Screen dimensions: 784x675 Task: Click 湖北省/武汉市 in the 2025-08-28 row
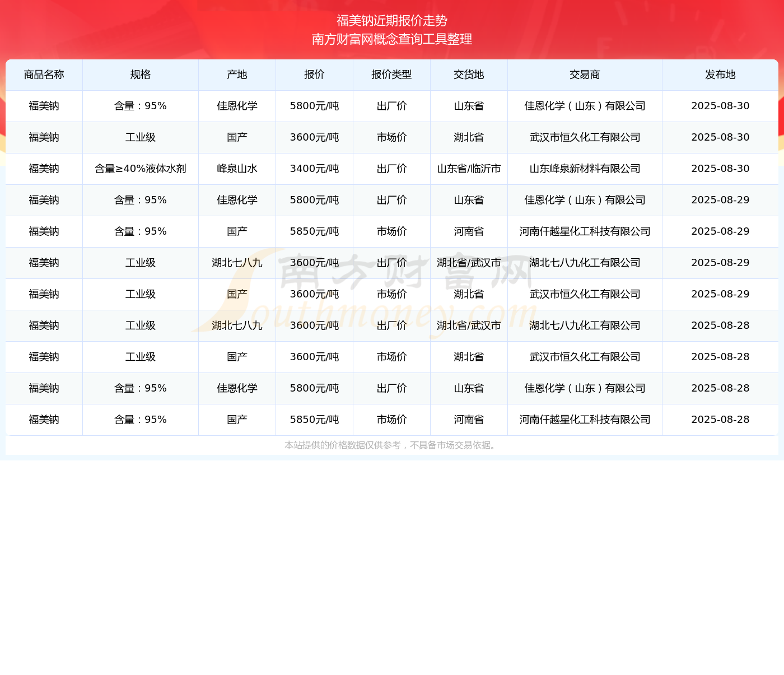[469, 325]
